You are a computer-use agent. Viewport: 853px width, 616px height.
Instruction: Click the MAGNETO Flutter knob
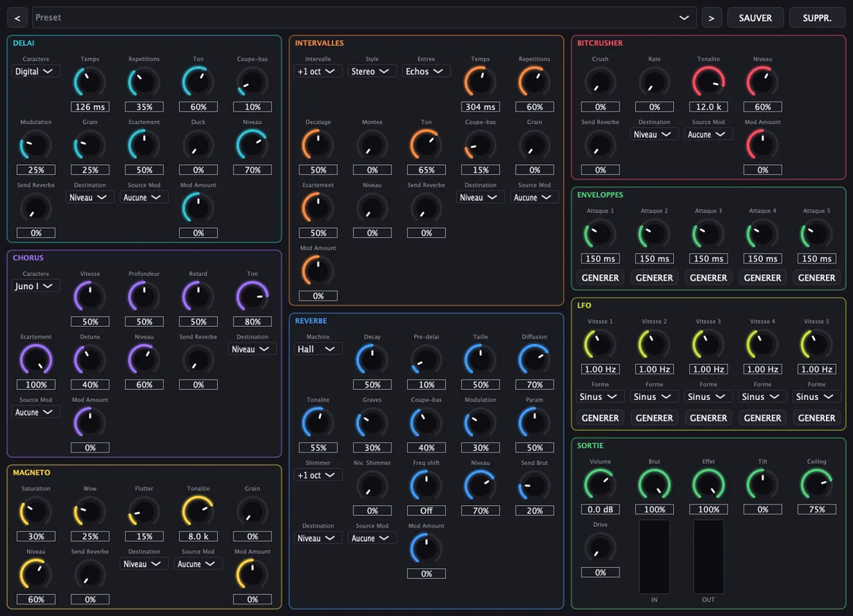click(x=144, y=511)
